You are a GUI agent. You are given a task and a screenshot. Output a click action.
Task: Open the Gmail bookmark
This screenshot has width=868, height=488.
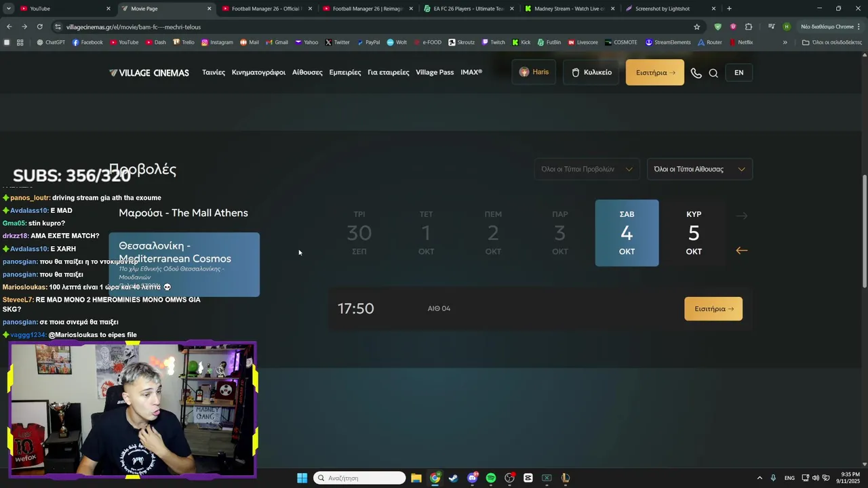pos(277,42)
